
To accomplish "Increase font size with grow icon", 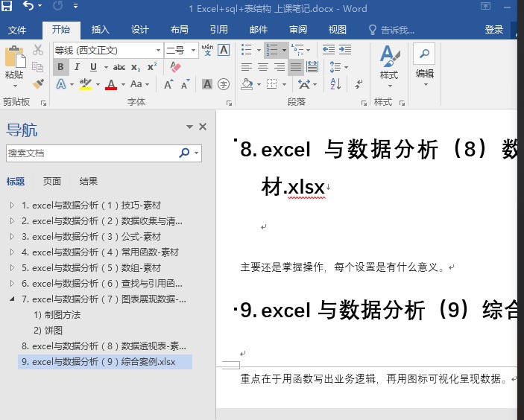I will pyautogui.click(x=168, y=84).
